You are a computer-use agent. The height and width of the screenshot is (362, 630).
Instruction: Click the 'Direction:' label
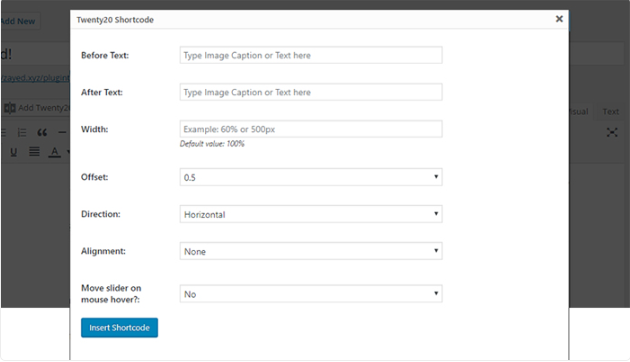click(x=100, y=214)
